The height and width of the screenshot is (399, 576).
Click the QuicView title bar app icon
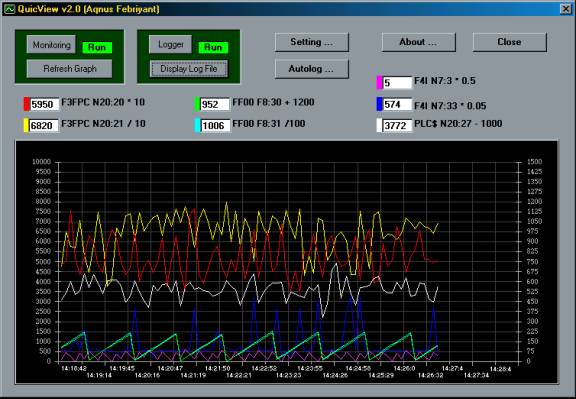(x=9, y=9)
